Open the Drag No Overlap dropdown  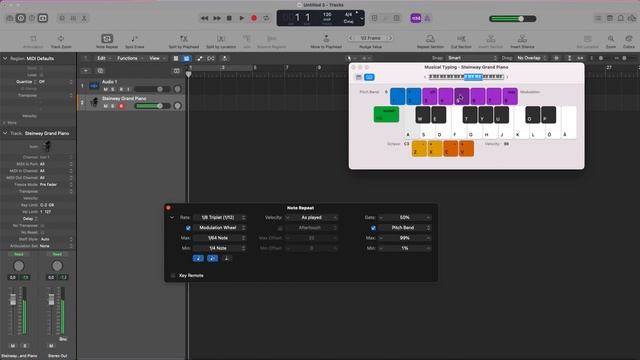[531, 58]
